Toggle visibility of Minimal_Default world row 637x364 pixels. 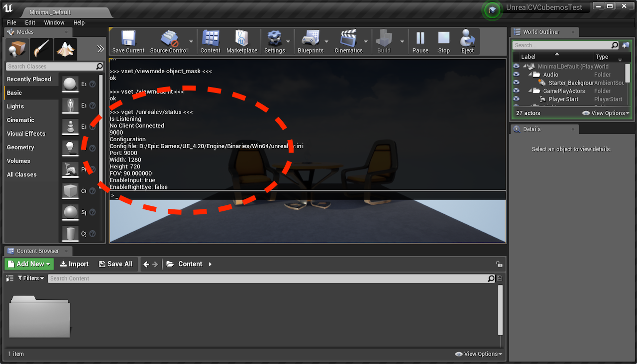[x=517, y=66]
